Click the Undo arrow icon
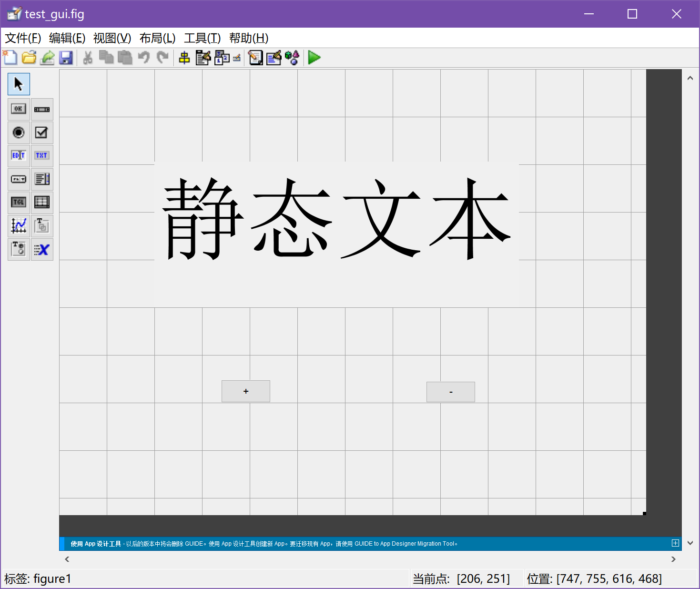The image size is (700, 589). point(143,58)
